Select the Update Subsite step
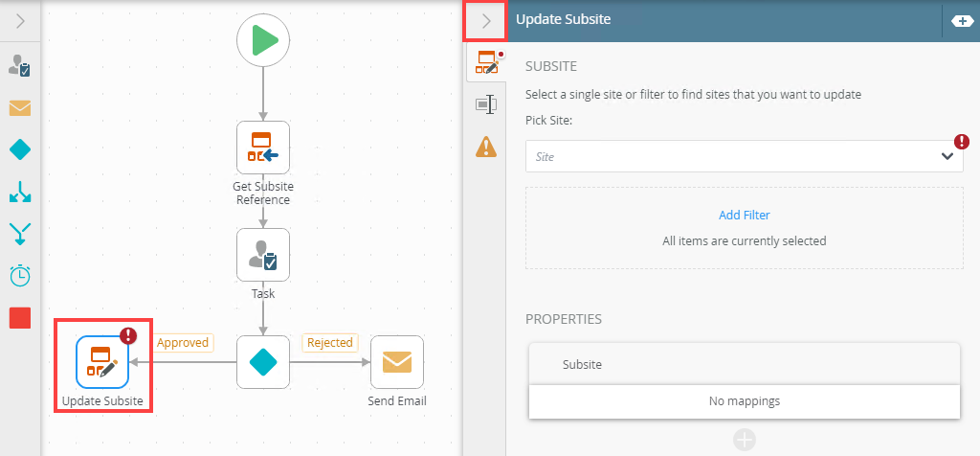Image resolution: width=980 pixels, height=456 pixels. click(x=102, y=361)
